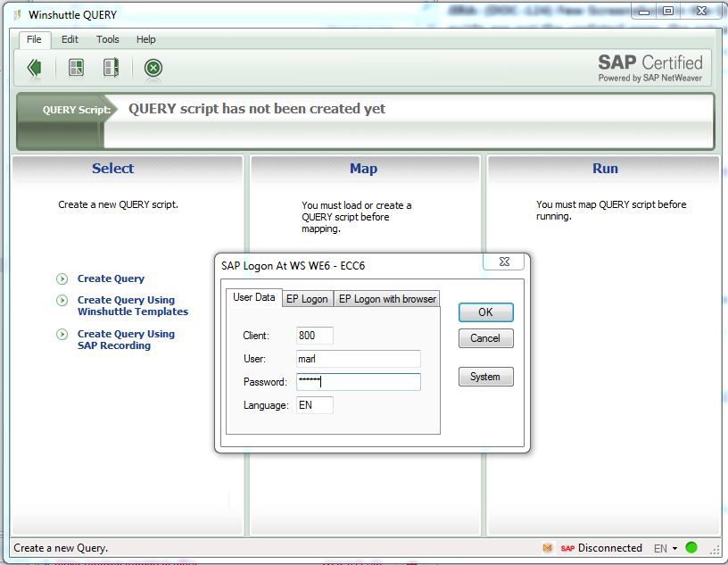Click the Select panel heading
Viewport: 728px width, 565px height.
click(112, 168)
